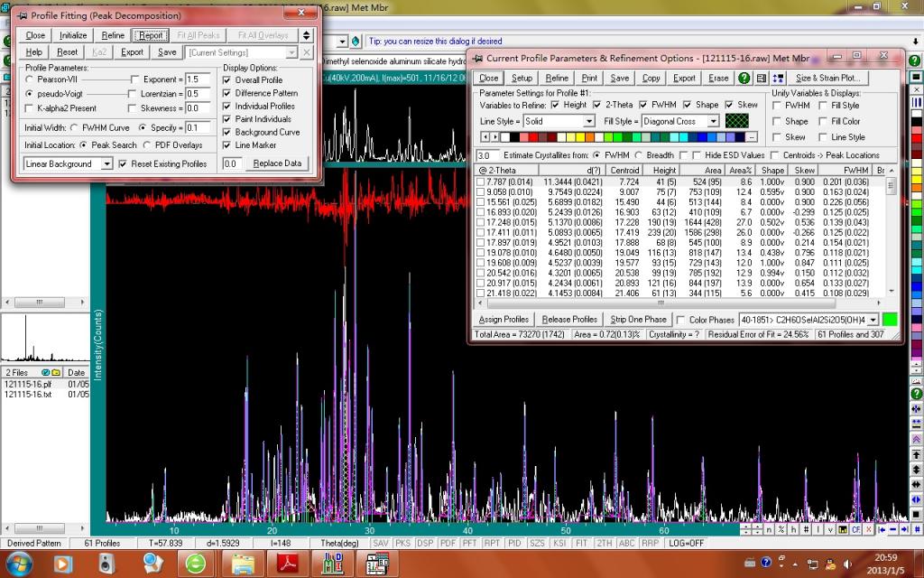Click the PKS status bar indicator

pos(402,543)
